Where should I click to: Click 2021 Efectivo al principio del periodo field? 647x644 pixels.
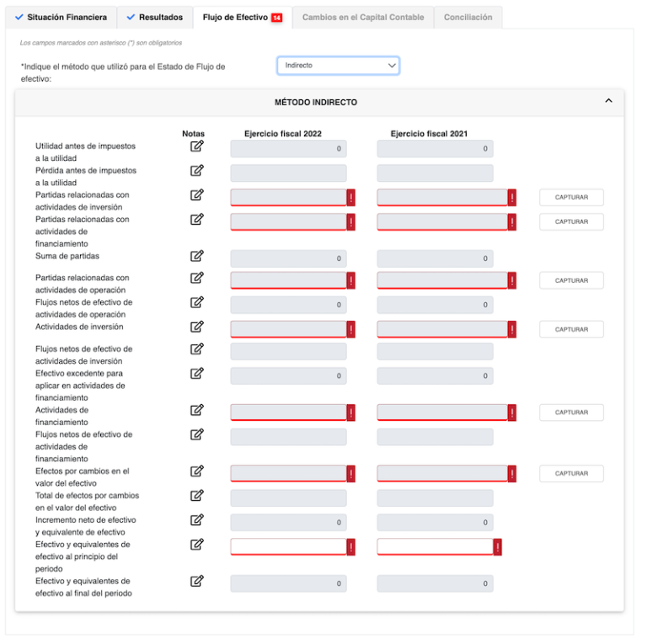pyautogui.click(x=435, y=546)
